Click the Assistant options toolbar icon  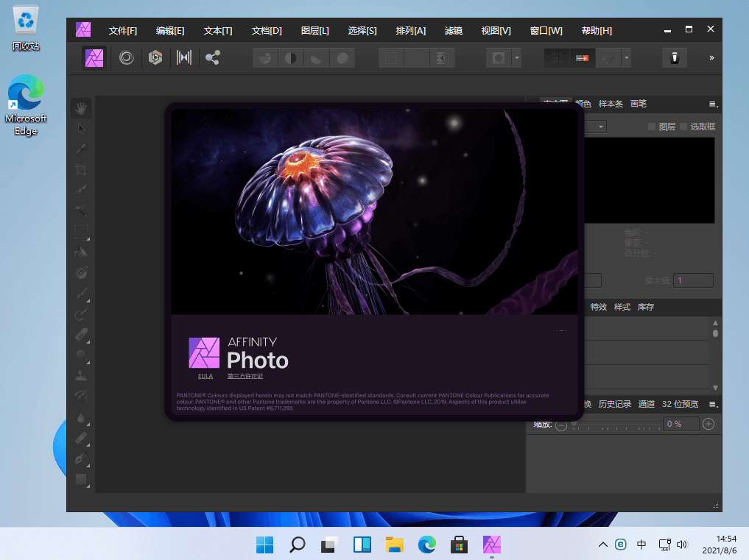675,58
